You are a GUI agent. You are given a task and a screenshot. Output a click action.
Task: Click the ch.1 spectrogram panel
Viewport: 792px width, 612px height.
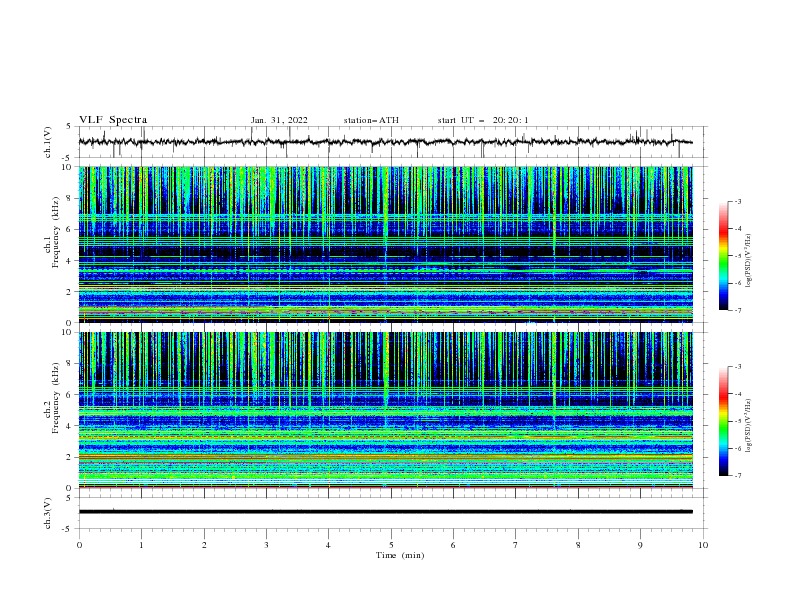pos(386,244)
